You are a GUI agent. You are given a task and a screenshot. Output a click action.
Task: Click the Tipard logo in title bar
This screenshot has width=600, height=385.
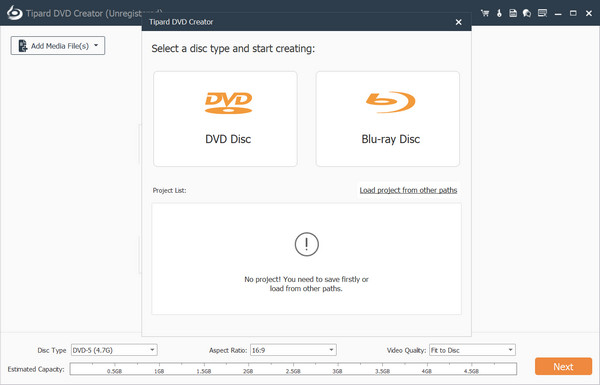(15, 13)
